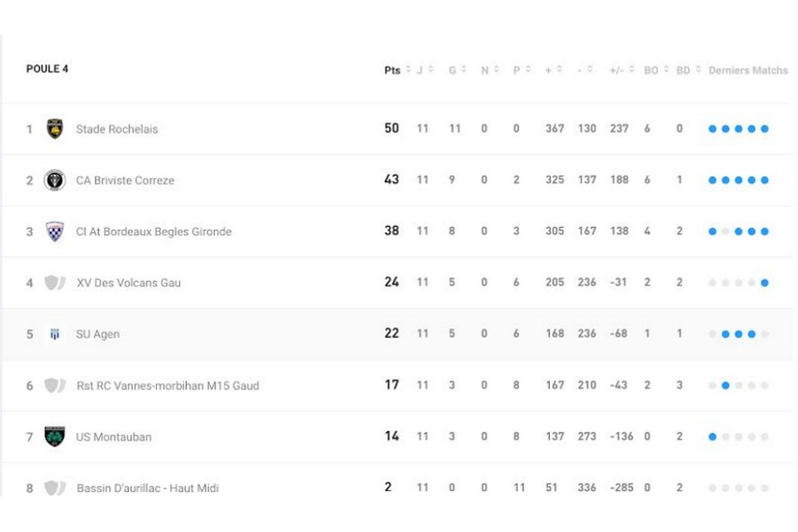Open US Montauban team link
The height and width of the screenshot is (532, 798).
pos(113,437)
